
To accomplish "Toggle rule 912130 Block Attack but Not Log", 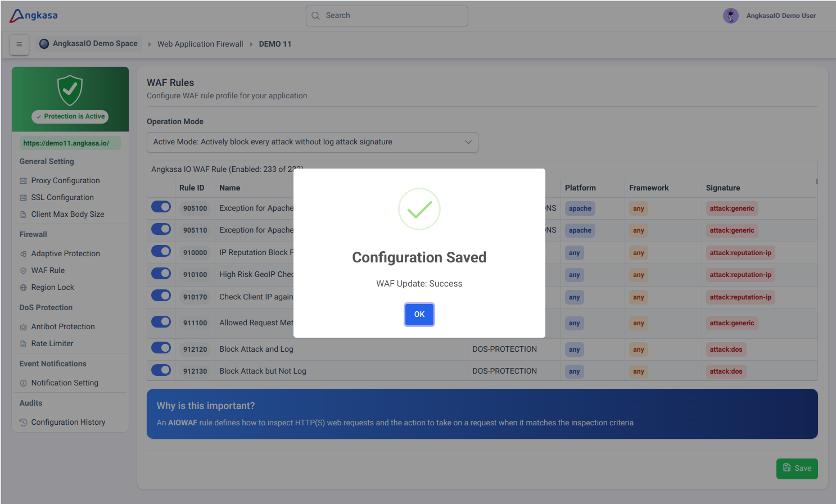I will point(161,370).
